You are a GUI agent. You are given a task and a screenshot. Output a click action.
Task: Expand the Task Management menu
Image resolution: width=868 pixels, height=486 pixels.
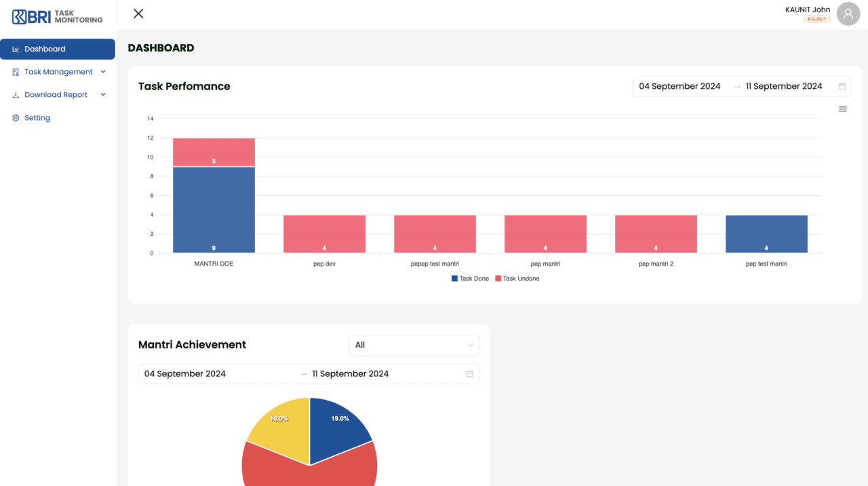coord(102,72)
